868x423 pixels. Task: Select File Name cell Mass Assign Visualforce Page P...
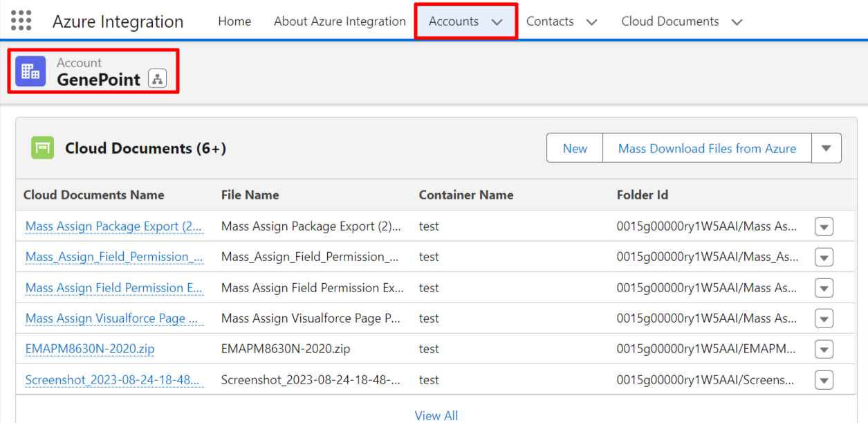coord(311,318)
